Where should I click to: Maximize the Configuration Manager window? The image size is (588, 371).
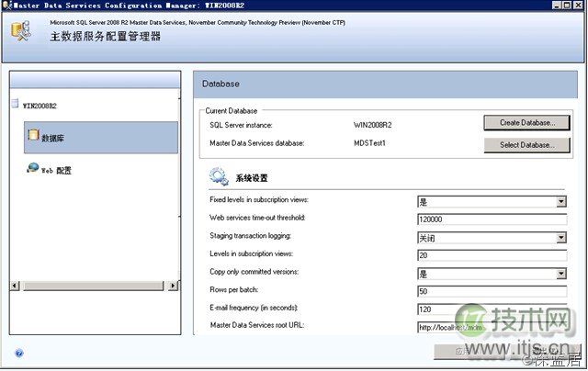pos(567,5)
